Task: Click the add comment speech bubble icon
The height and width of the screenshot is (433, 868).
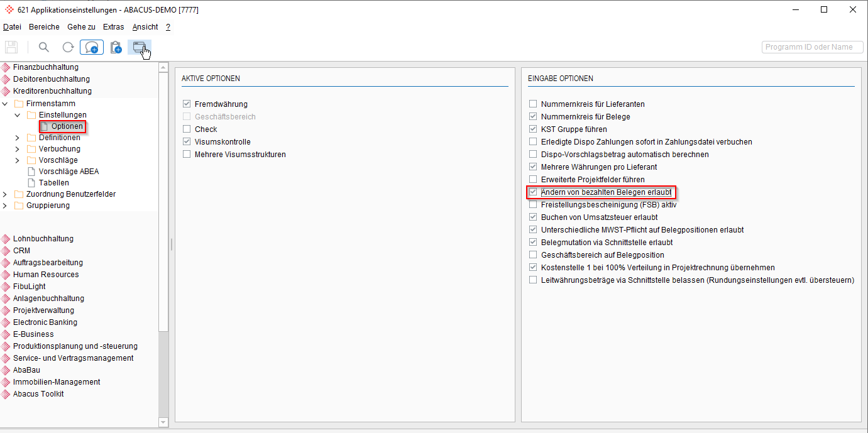Action: (x=92, y=47)
